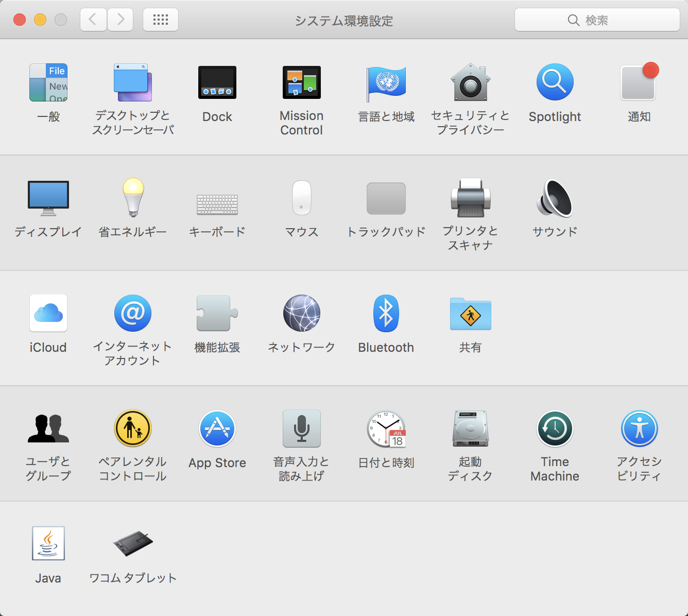This screenshot has width=688, height=616.
Task: Open キーボード keyboard preferences
Action: point(217,204)
